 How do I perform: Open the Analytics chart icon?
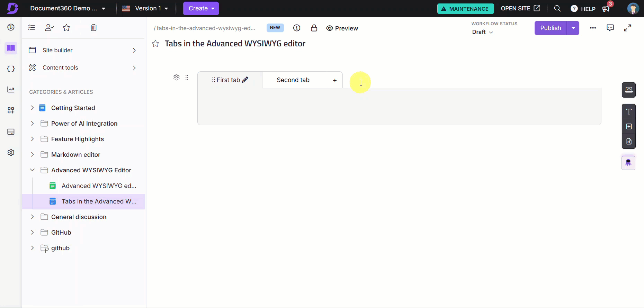pos(11,90)
